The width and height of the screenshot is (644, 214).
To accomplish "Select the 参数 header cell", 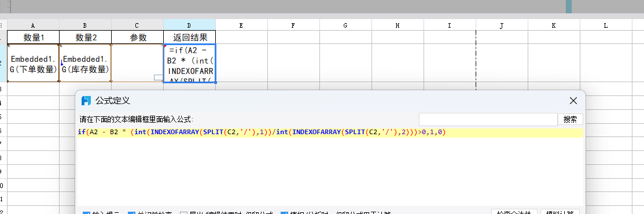I will (137, 38).
